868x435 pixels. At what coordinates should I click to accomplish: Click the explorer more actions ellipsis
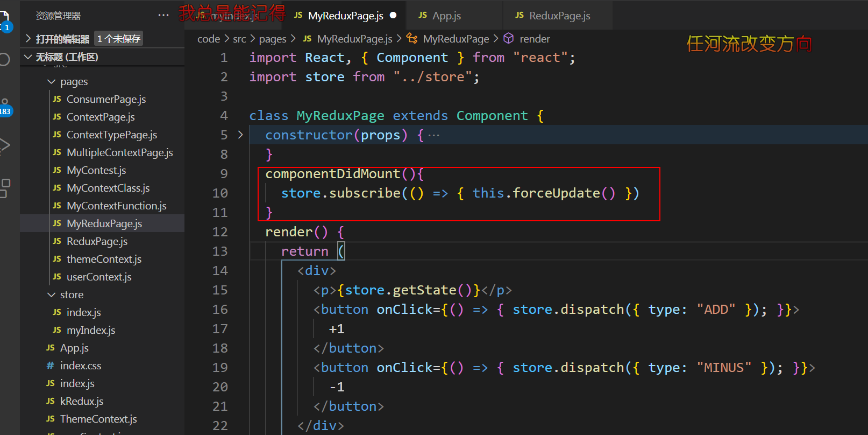pyautogui.click(x=163, y=16)
